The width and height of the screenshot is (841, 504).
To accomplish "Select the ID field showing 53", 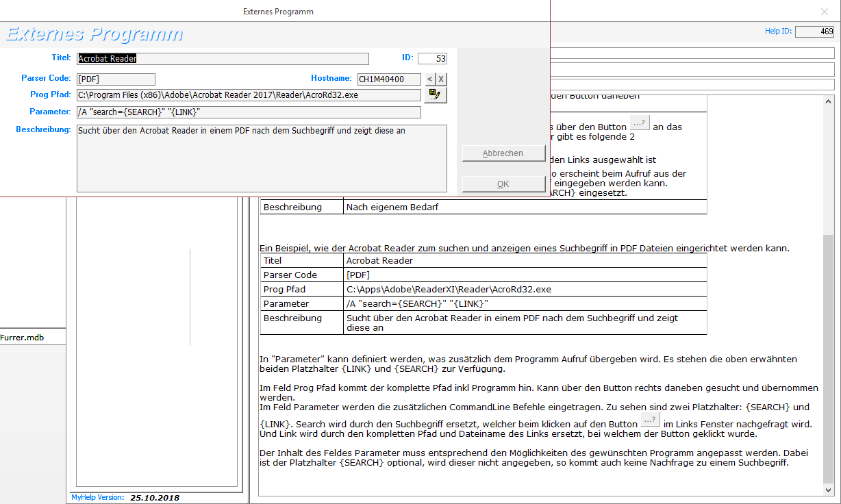I will coord(432,59).
